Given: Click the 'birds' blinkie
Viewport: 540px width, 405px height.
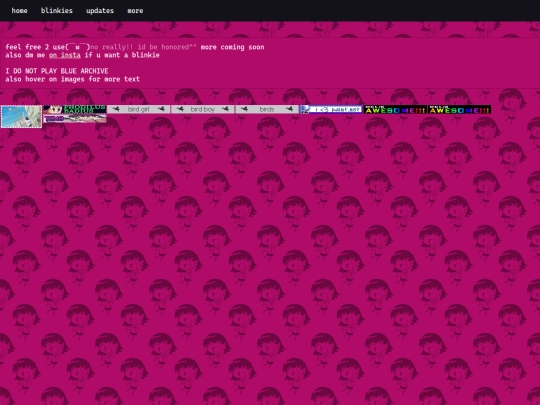Looking at the screenshot, I should point(267,110).
